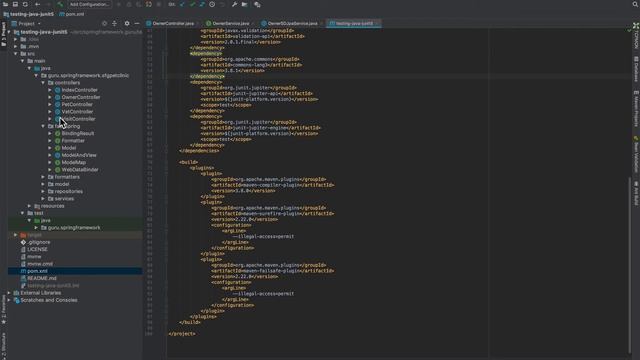Select the services package

pos(64,199)
